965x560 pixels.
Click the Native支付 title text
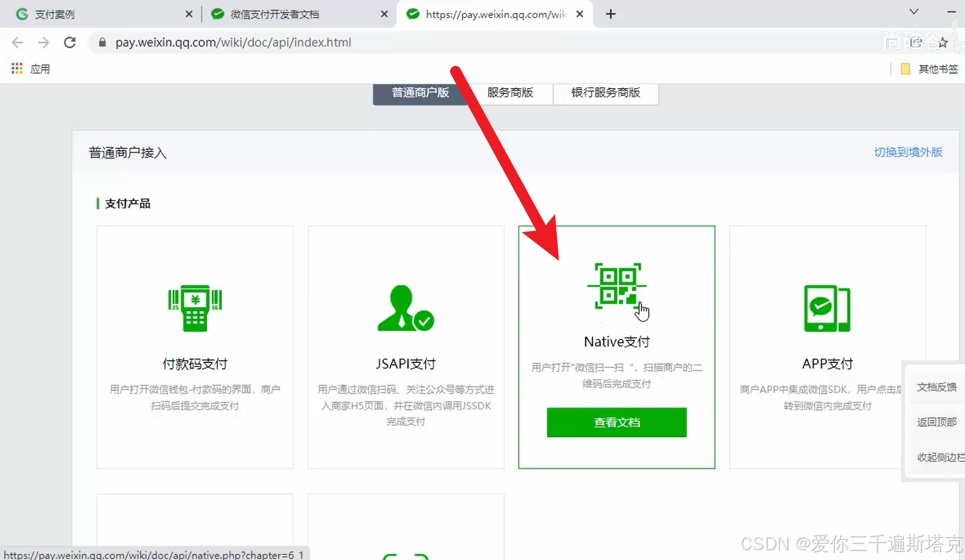616,342
